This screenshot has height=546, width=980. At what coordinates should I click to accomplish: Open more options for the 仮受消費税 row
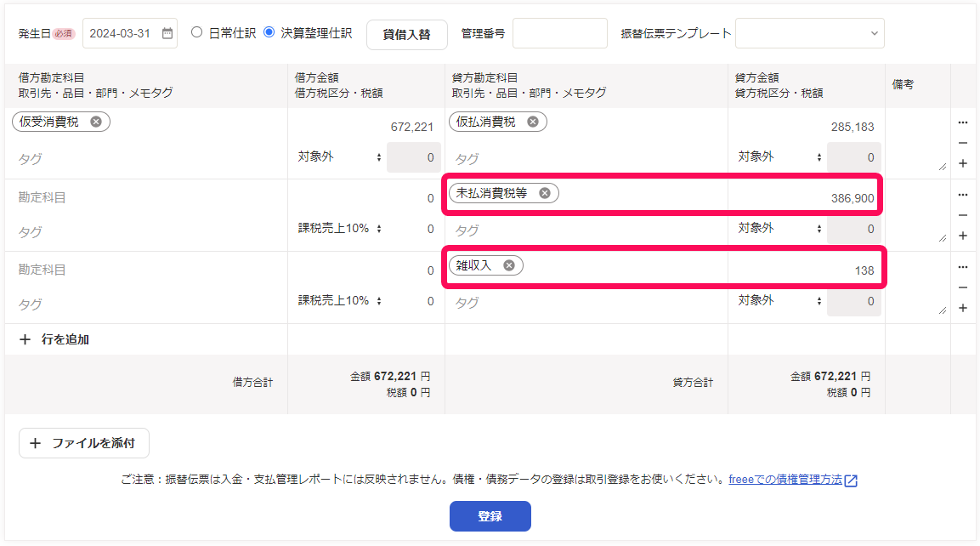[x=962, y=122]
